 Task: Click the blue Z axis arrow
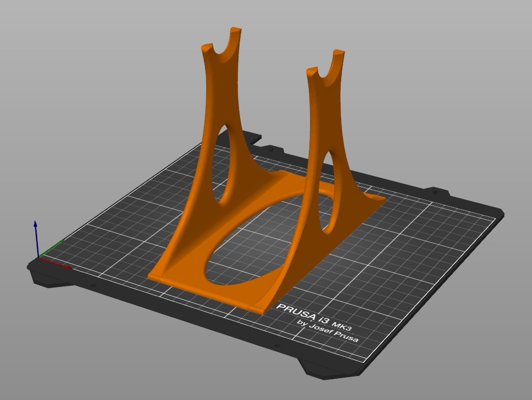[x=36, y=239]
